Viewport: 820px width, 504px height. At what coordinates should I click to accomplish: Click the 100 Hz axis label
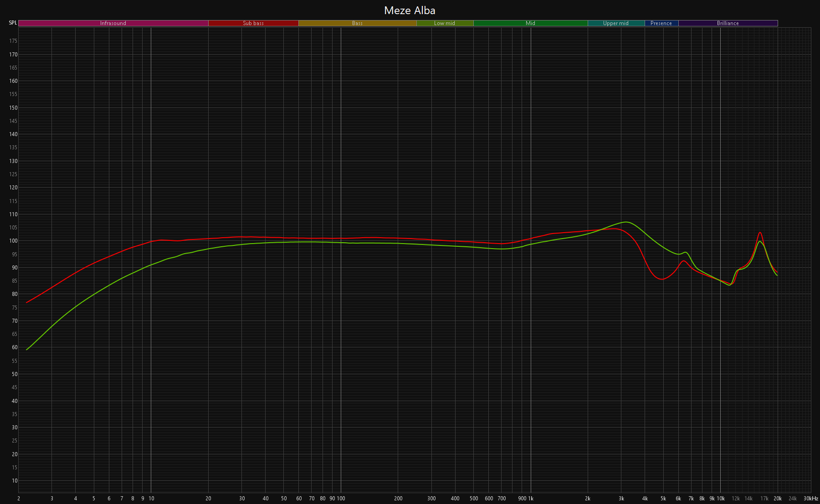point(341,499)
